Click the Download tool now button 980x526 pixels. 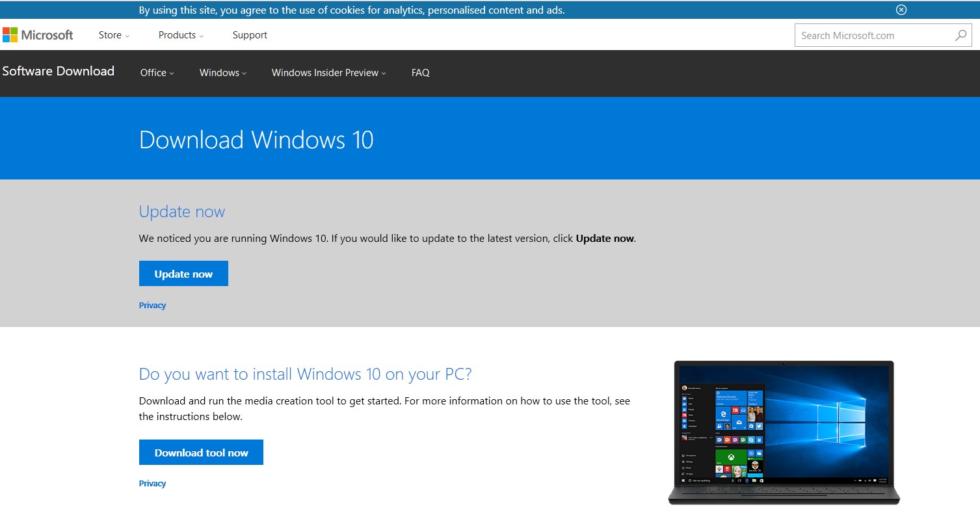pos(201,453)
